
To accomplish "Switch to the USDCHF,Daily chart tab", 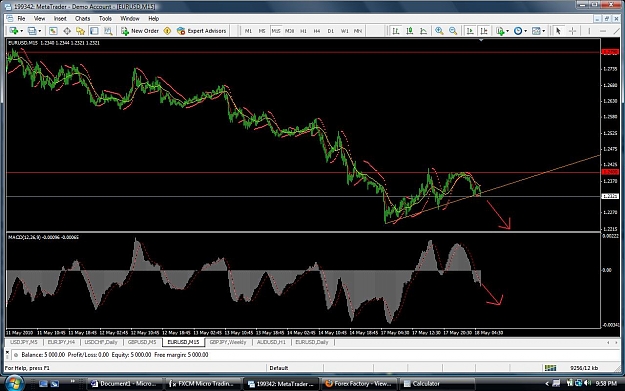I will [101, 342].
